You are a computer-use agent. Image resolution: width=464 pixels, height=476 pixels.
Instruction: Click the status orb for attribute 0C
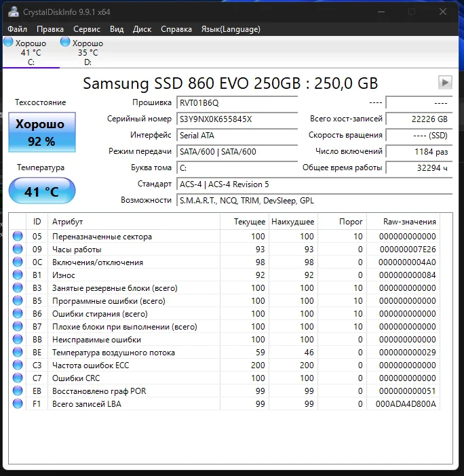coord(18,262)
